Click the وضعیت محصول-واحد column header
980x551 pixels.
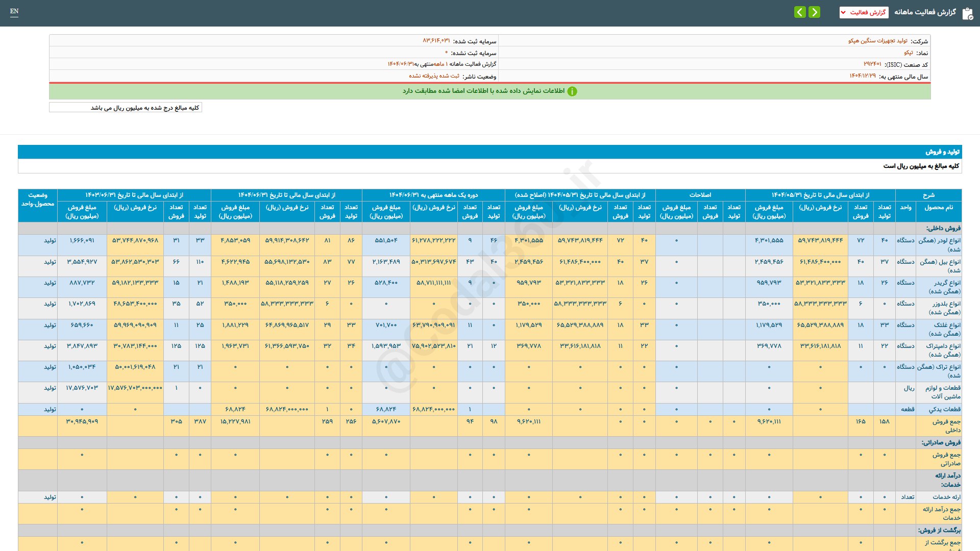[x=38, y=199]
